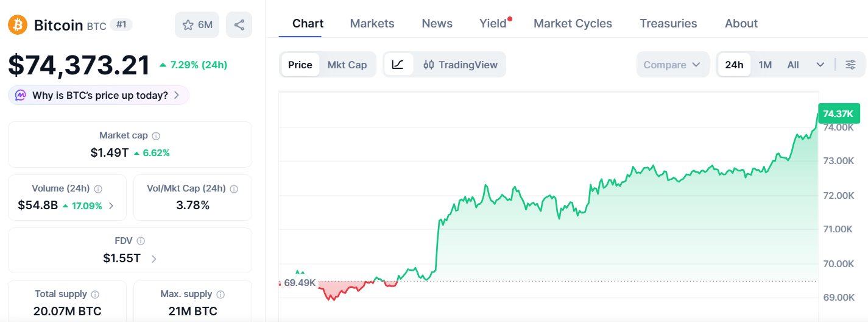Expand more time ranges chevron
The width and height of the screenshot is (868, 322).
[820, 65]
